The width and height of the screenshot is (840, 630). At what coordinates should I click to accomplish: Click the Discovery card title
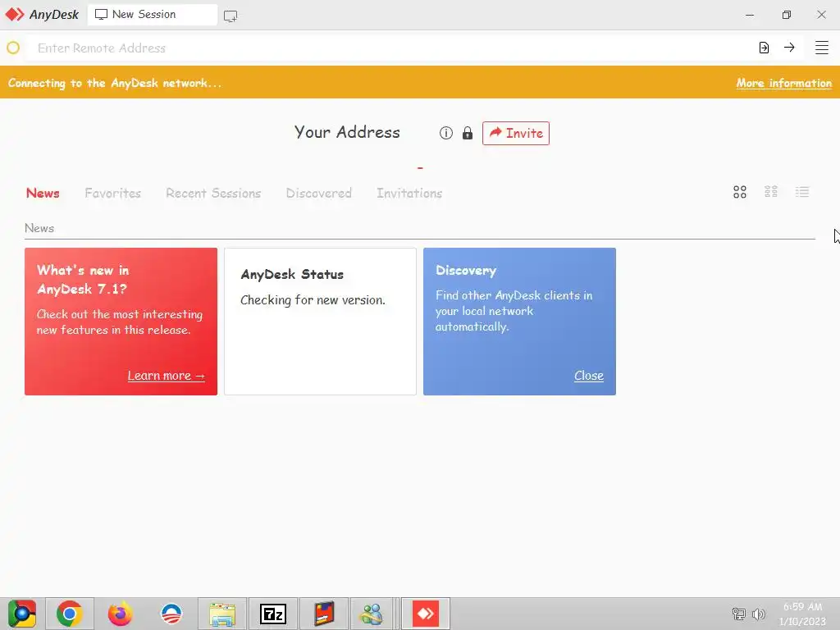[466, 271]
